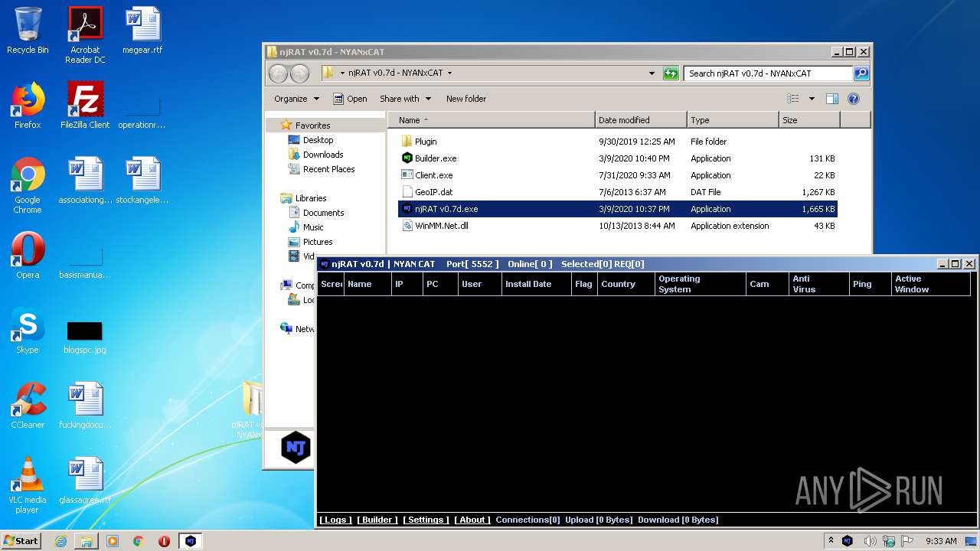Expand the address path breadcrumb arrow
Image resolution: width=980 pixels, height=551 pixels.
coord(449,73)
